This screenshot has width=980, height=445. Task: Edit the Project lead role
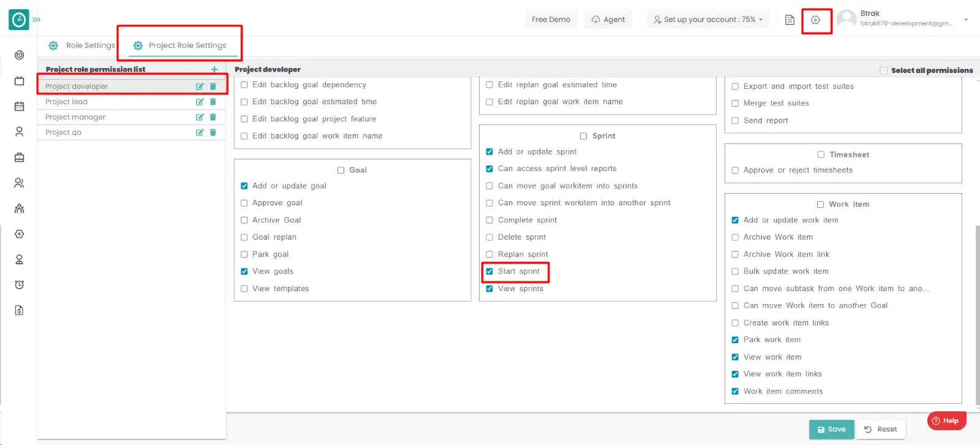click(199, 102)
